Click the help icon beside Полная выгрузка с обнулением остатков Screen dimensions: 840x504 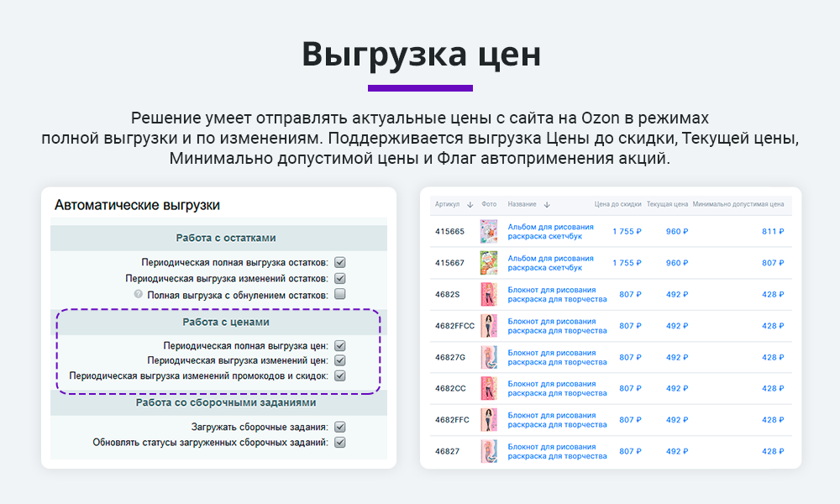[139, 295]
